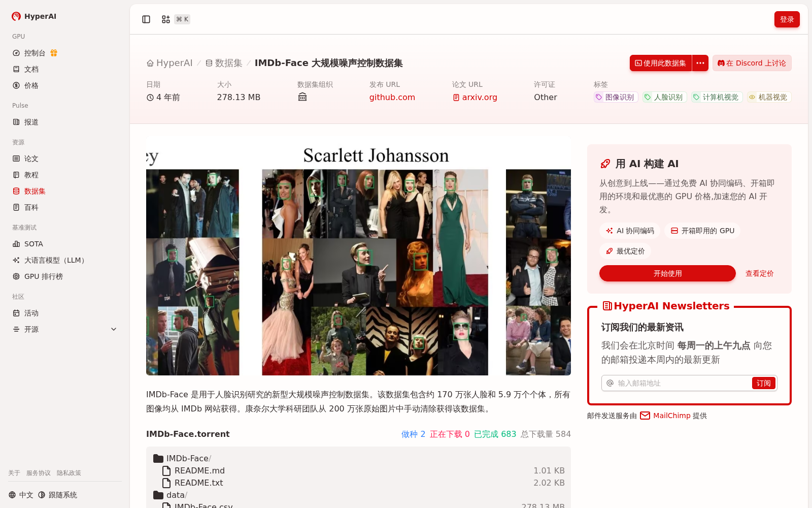Click the 人脸识别 tag

664,97
